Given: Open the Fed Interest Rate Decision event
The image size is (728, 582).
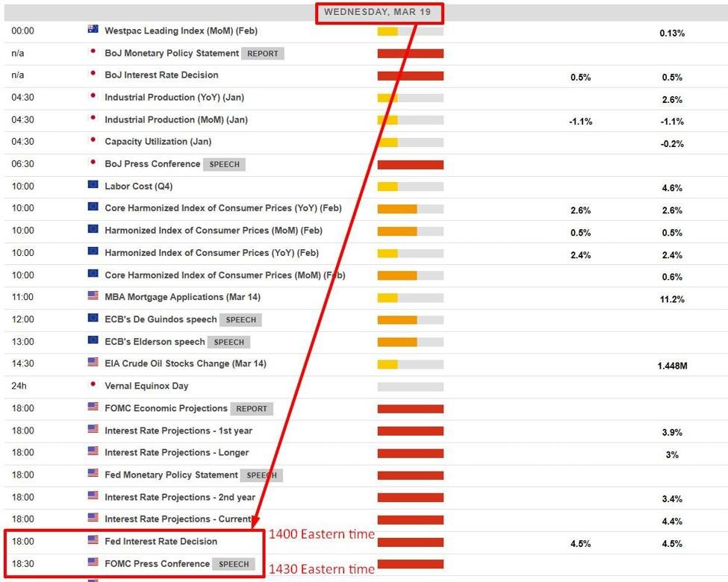Looking at the screenshot, I should click(x=161, y=541).
